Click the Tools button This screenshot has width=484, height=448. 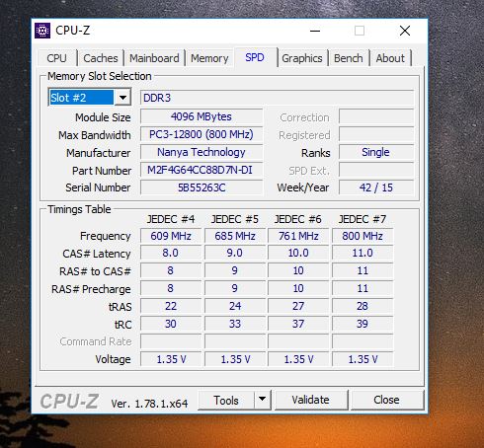[x=226, y=400]
